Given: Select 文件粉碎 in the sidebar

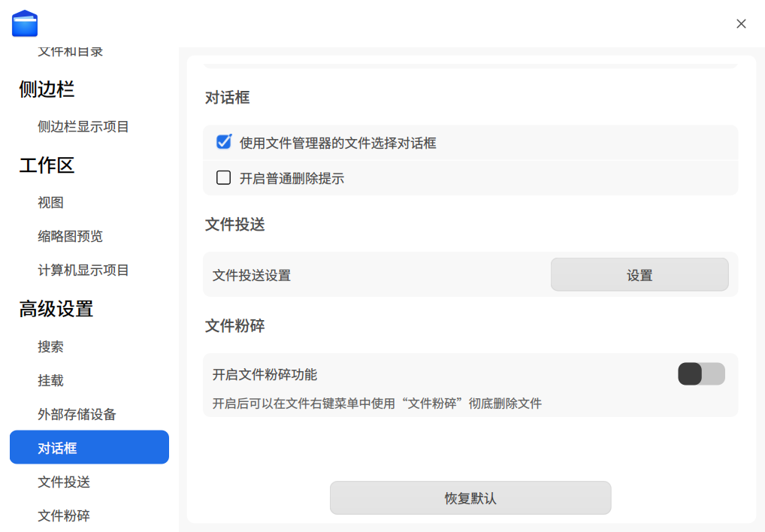Looking at the screenshot, I should pos(64,516).
